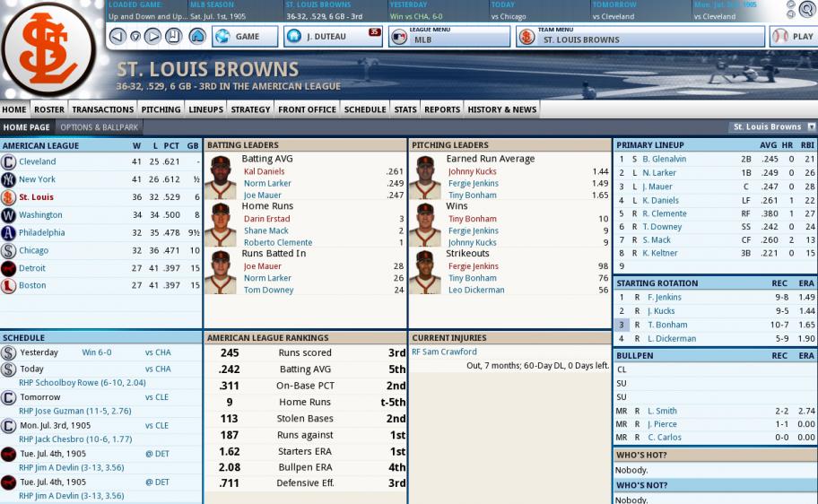Viewport: 818px width, 504px height.
Task: Open the J. Duteau manager menu
Action: point(333,37)
